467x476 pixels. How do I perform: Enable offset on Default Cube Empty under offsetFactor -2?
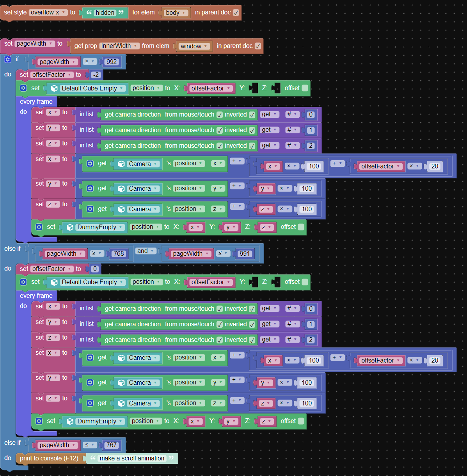point(305,88)
